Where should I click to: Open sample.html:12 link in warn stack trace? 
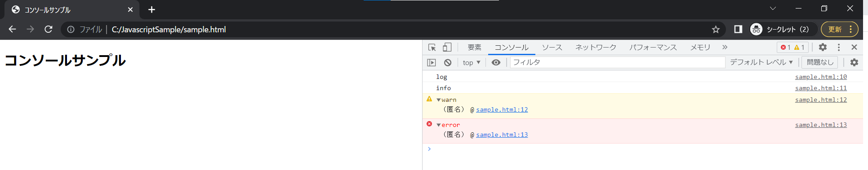(x=502, y=109)
